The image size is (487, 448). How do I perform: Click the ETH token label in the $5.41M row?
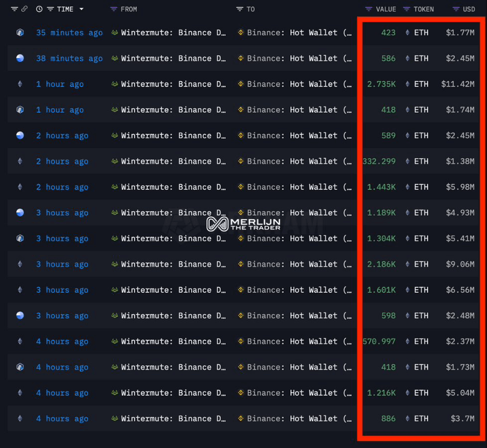click(x=421, y=239)
